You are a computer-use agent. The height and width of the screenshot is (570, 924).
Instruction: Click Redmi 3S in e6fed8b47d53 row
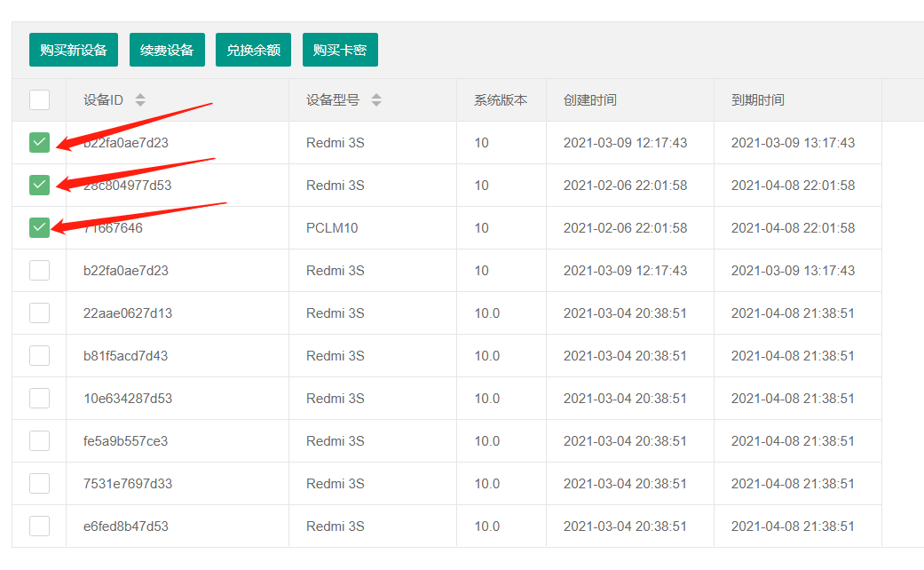[x=336, y=526]
